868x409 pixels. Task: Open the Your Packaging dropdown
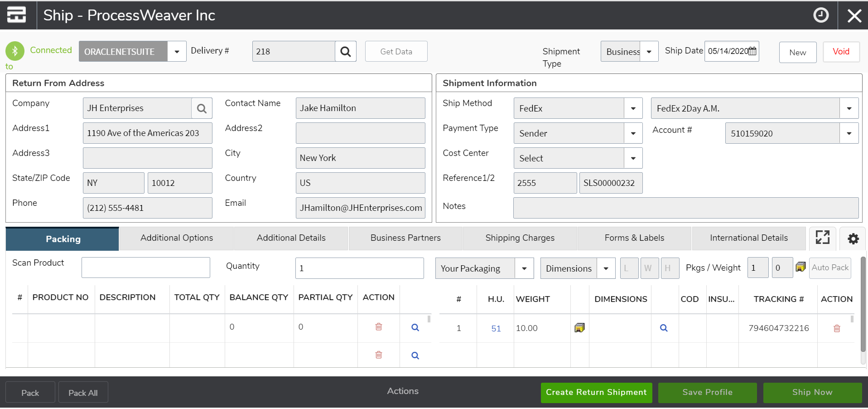(524, 268)
